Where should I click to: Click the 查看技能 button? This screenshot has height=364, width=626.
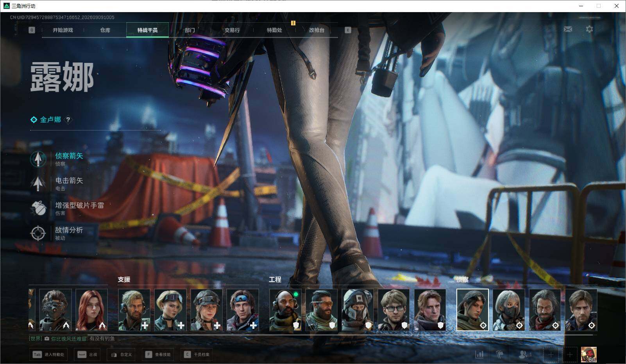(158, 354)
